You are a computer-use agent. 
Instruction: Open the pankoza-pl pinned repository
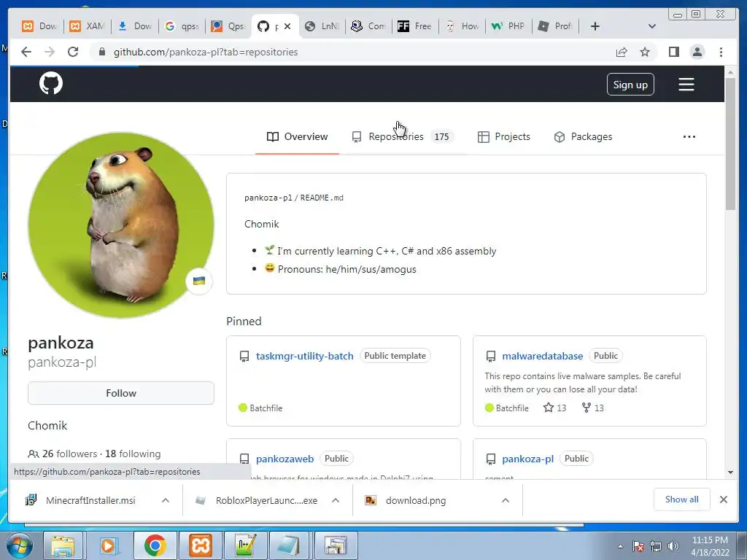point(527,459)
